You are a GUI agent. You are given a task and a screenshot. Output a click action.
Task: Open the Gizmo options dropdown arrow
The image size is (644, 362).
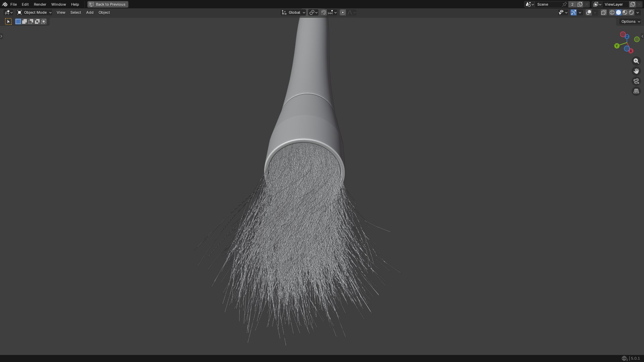tap(580, 12)
